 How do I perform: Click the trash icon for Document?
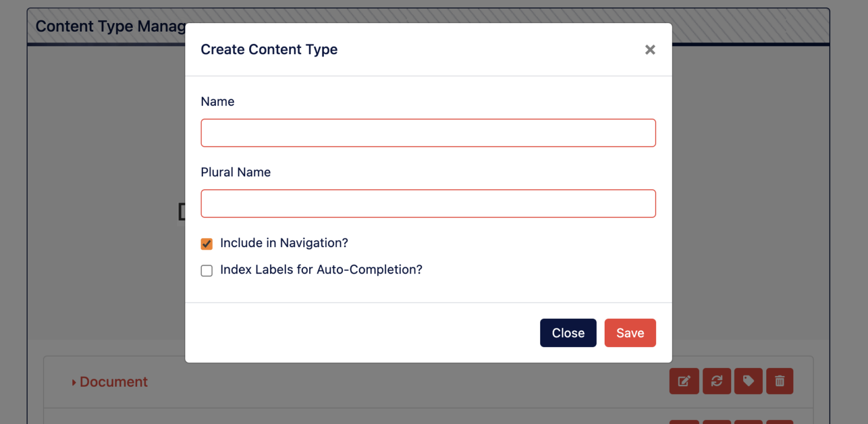[x=779, y=381]
